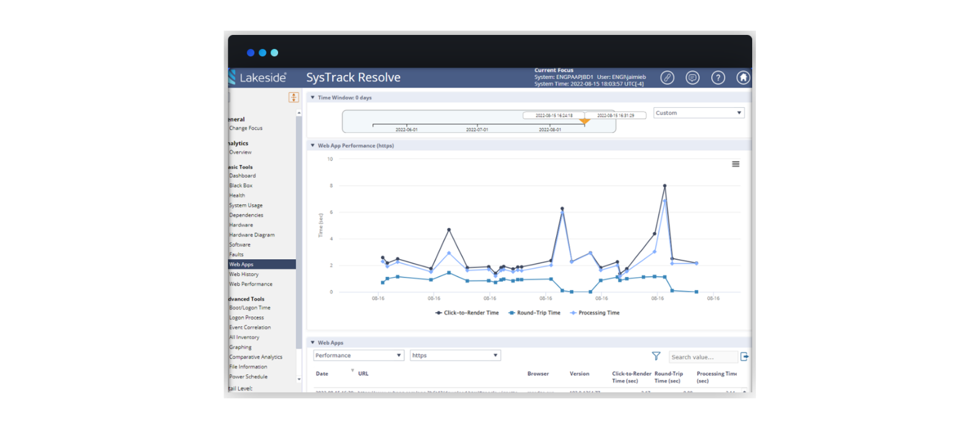Sort table by Version column

[x=579, y=374]
